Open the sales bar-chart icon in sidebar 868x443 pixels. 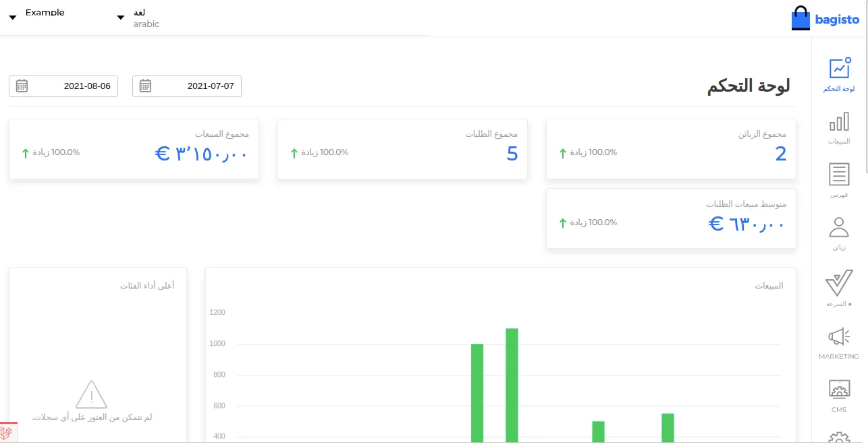coord(839,121)
